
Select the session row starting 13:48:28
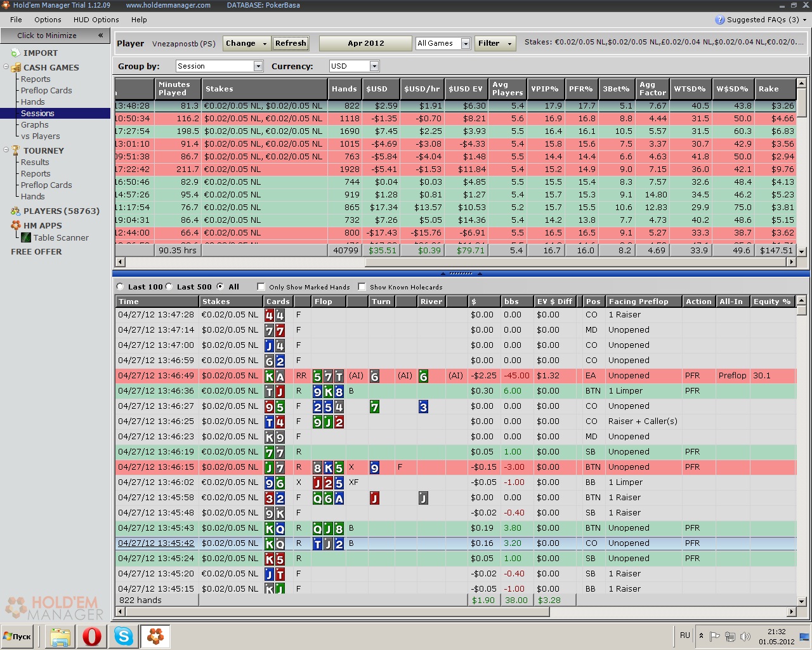point(455,106)
